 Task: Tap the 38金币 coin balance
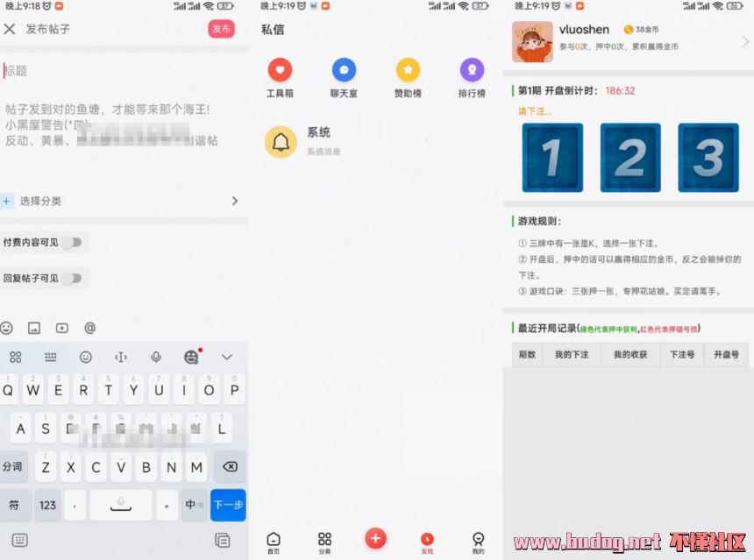tap(641, 29)
